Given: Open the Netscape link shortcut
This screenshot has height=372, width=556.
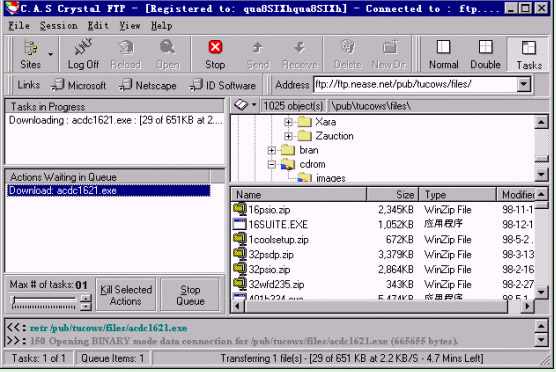Looking at the screenshot, I should 148,85.
